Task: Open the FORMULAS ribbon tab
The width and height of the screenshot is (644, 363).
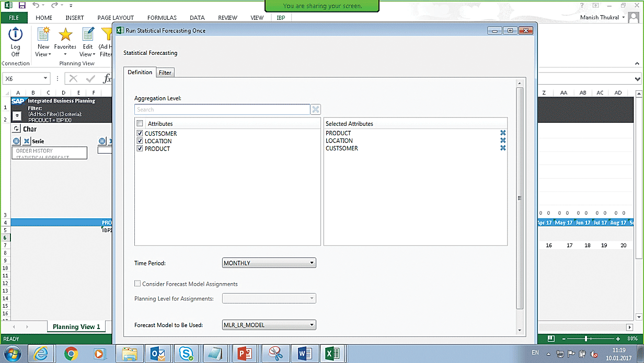Action: click(x=162, y=17)
